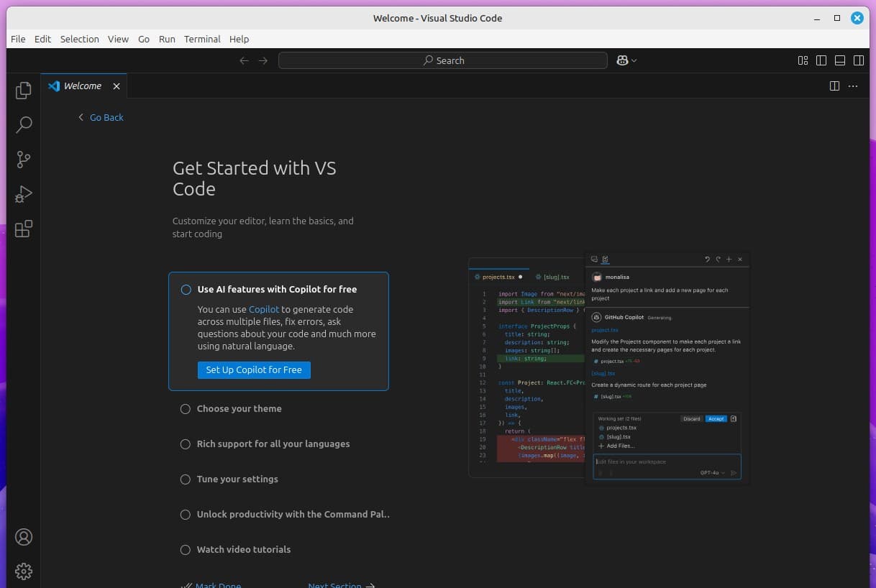The width and height of the screenshot is (876, 588).
Task: Click Set Up Copilot for Free button
Action: 254,369
